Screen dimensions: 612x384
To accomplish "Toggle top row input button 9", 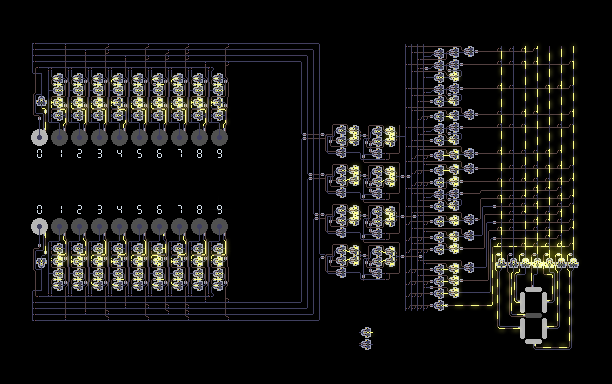I will point(219,137).
